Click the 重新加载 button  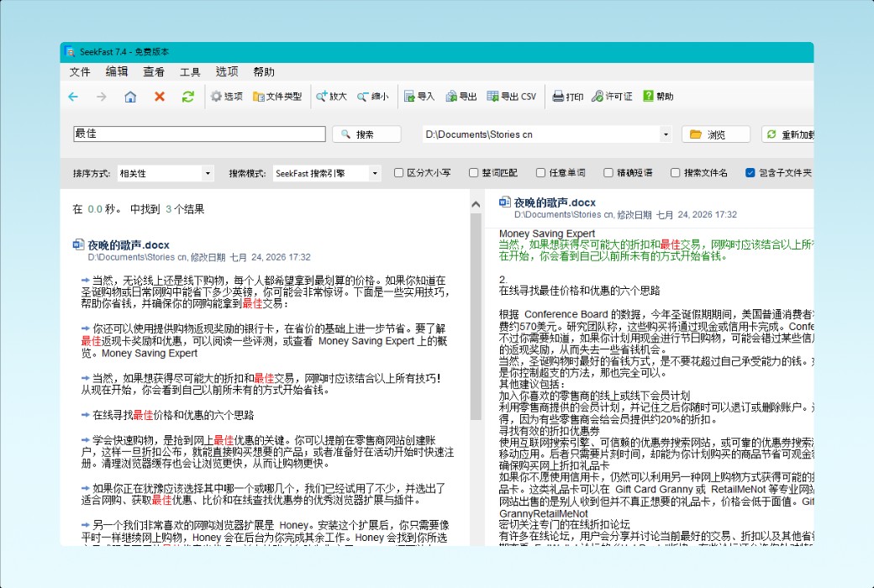point(788,134)
